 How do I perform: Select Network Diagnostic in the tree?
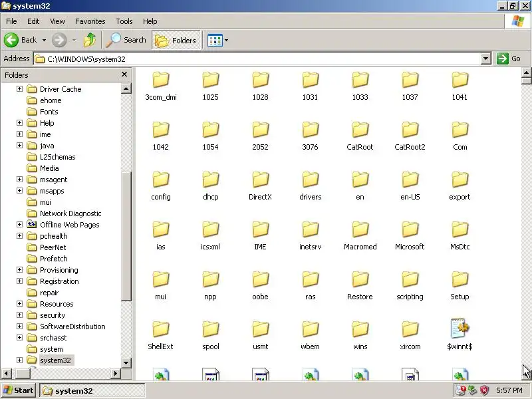click(x=70, y=213)
